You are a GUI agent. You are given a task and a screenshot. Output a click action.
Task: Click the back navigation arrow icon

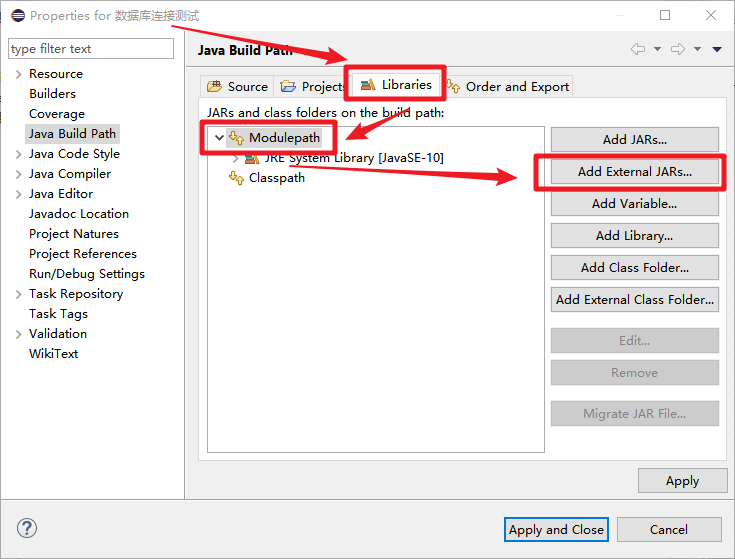point(638,49)
